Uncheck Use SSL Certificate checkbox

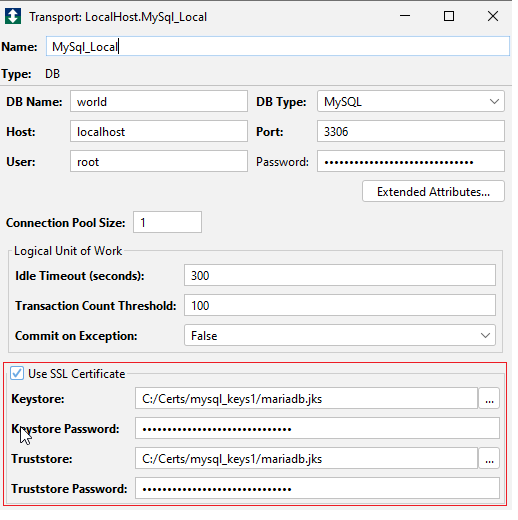pyautogui.click(x=17, y=373)
